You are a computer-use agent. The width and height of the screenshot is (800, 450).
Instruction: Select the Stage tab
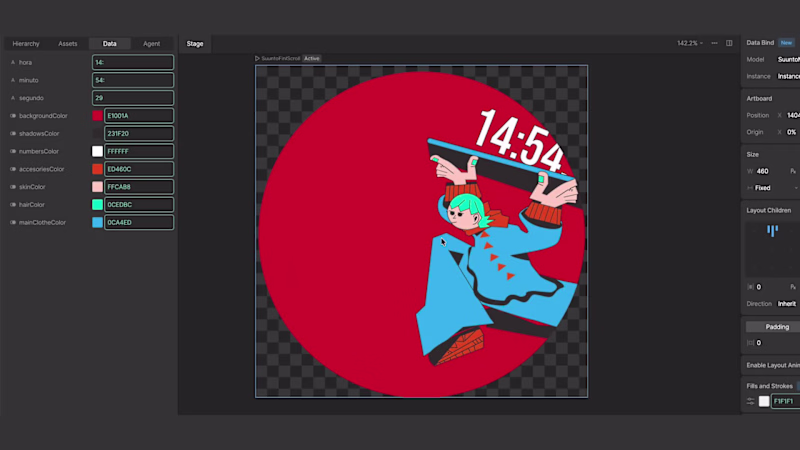195,44
